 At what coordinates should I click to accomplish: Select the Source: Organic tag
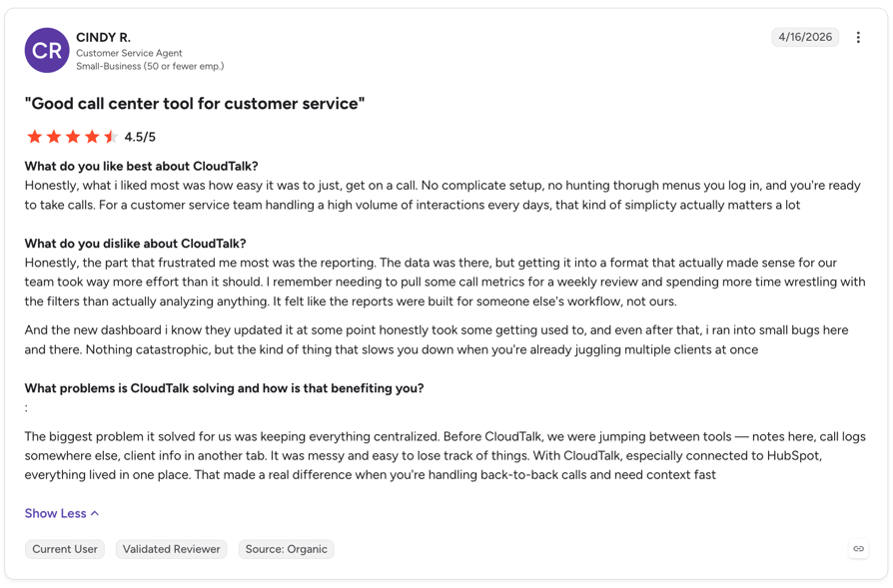click(x=287, y=549)
